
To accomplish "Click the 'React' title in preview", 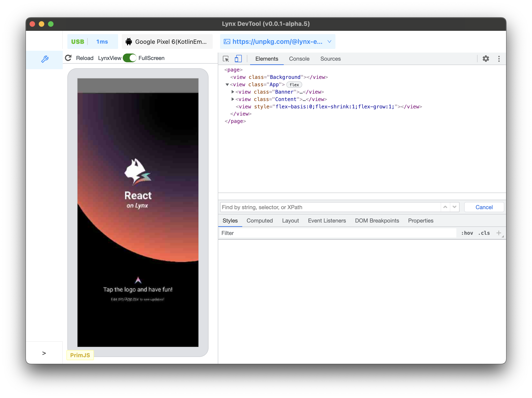I will click(x=138, y=195).
